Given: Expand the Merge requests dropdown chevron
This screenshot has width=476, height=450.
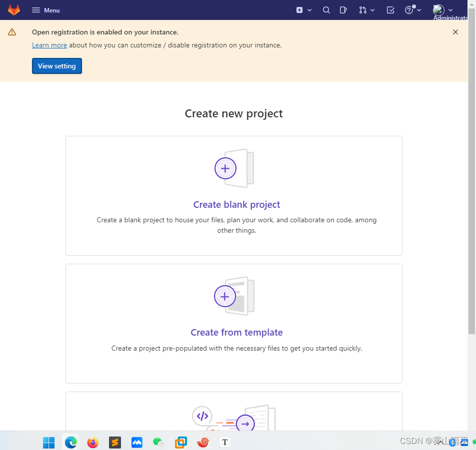Looking at the screenshot, I should pos(373,10).
